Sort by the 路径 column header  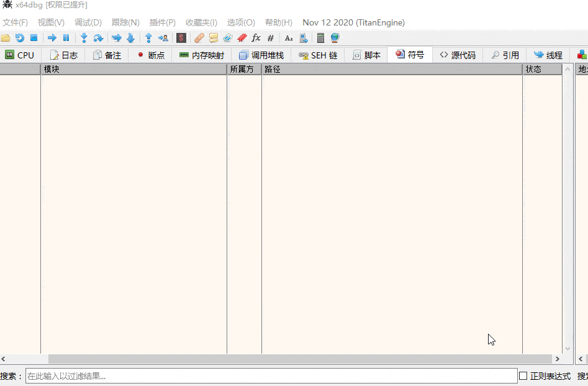[x=392, y=69]
